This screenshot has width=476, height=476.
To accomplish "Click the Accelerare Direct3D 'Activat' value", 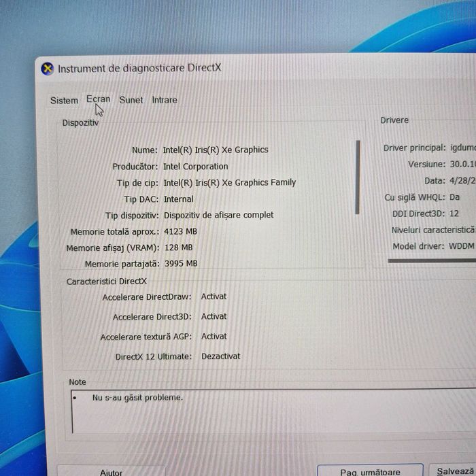I will 214,316.
